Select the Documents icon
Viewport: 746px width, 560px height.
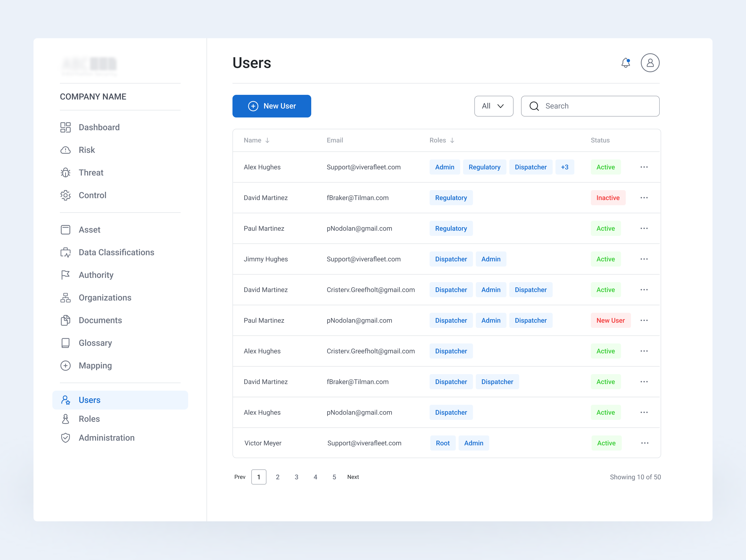pos(65,320)
